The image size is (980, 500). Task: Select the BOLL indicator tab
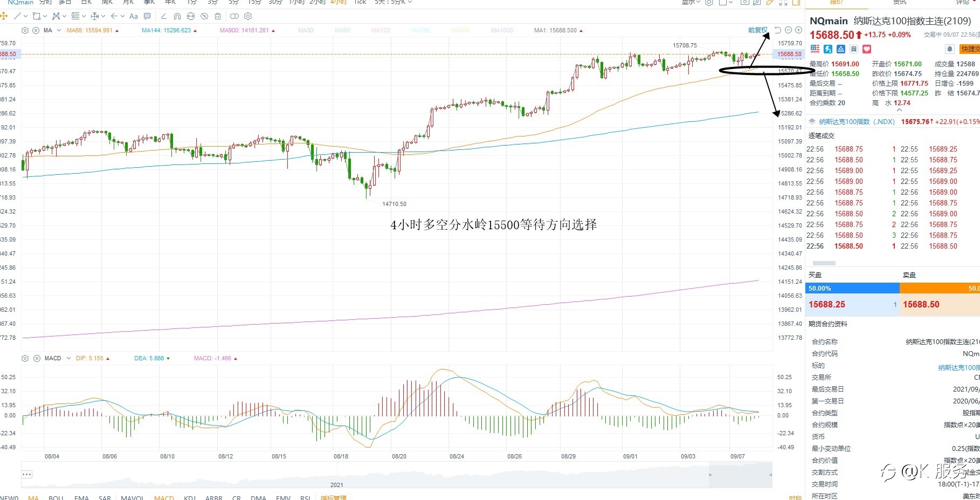[56, 497]
